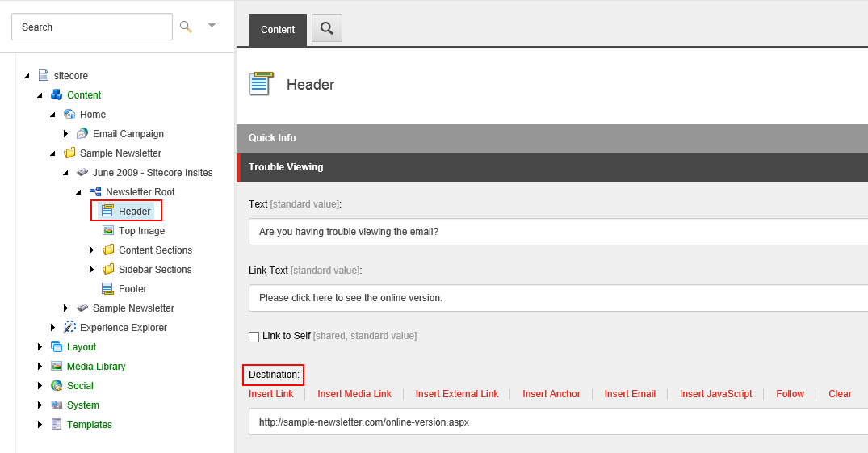The image size is (868, 453).
Task: Click the Link Text input field
Action: [557, 298]
